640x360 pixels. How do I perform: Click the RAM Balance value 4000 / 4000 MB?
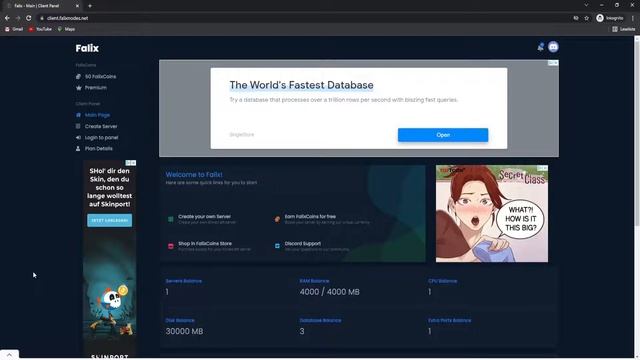click(329, 292)
